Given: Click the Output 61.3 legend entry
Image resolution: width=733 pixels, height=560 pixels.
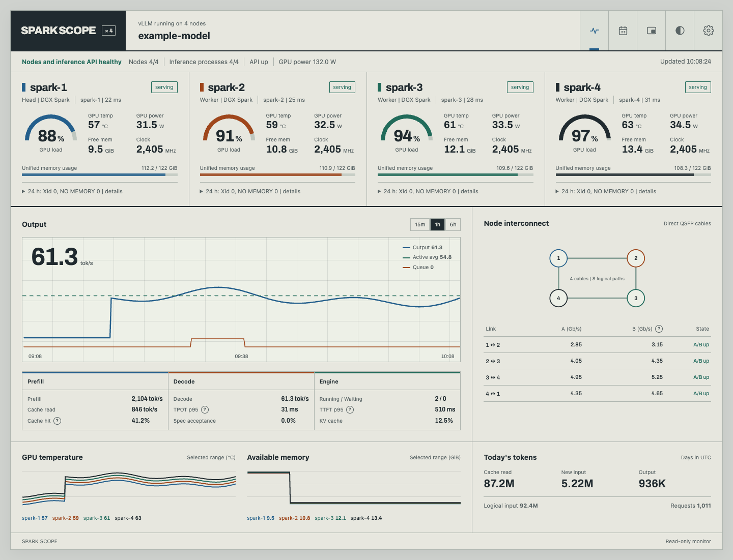Looking at the screenshot, I should 422,248.
